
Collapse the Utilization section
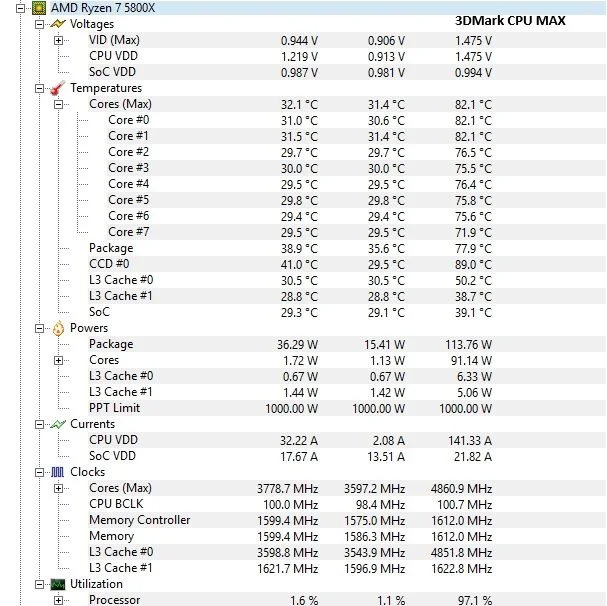(39, 584)
